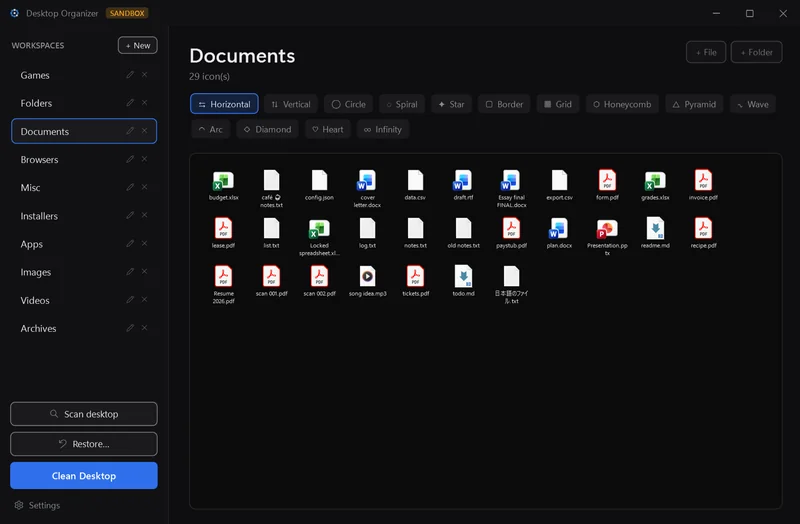
Task: Edit the Documents workspace name pencil
Action: (130, 131)
